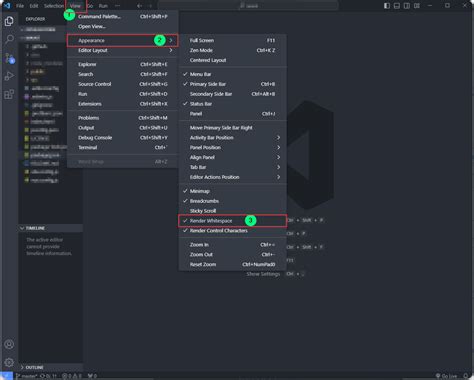Screen dimensions: 474x380
Task: Toggle Status Bar visibility
Action: point(232,104)
